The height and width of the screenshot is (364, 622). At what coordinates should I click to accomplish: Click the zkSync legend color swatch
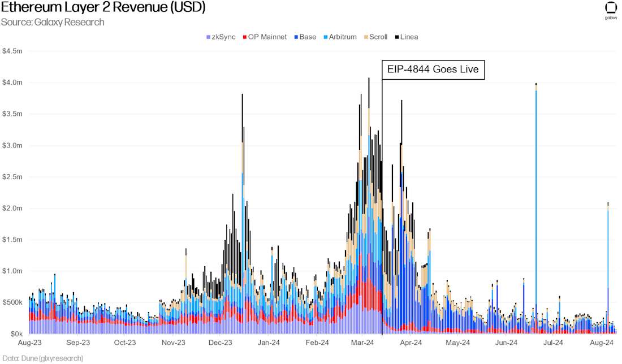click(x=208, y=37)
